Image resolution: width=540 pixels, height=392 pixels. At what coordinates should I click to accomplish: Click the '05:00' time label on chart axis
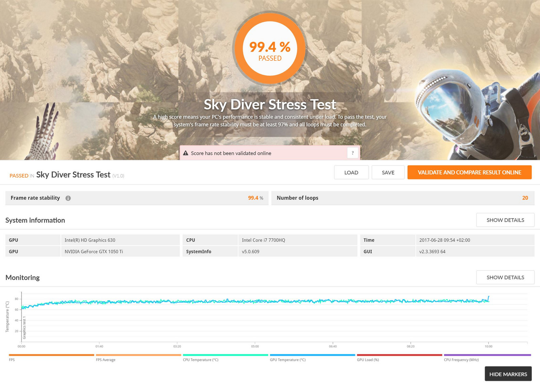point(255,346)
